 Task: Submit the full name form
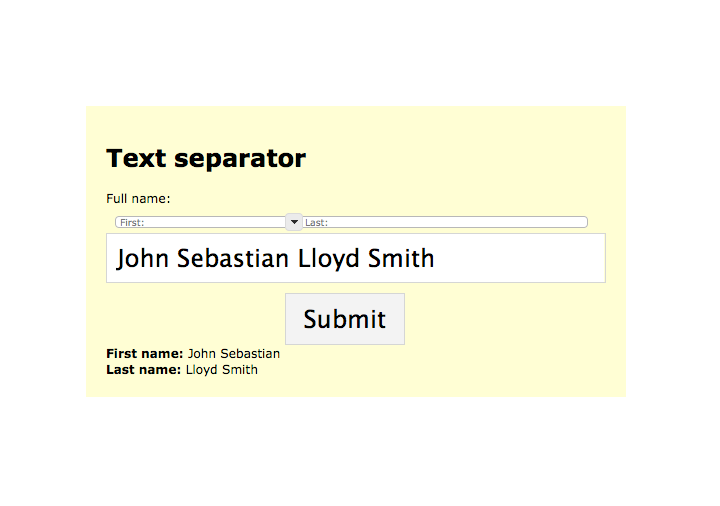click(x=345, y=319)
